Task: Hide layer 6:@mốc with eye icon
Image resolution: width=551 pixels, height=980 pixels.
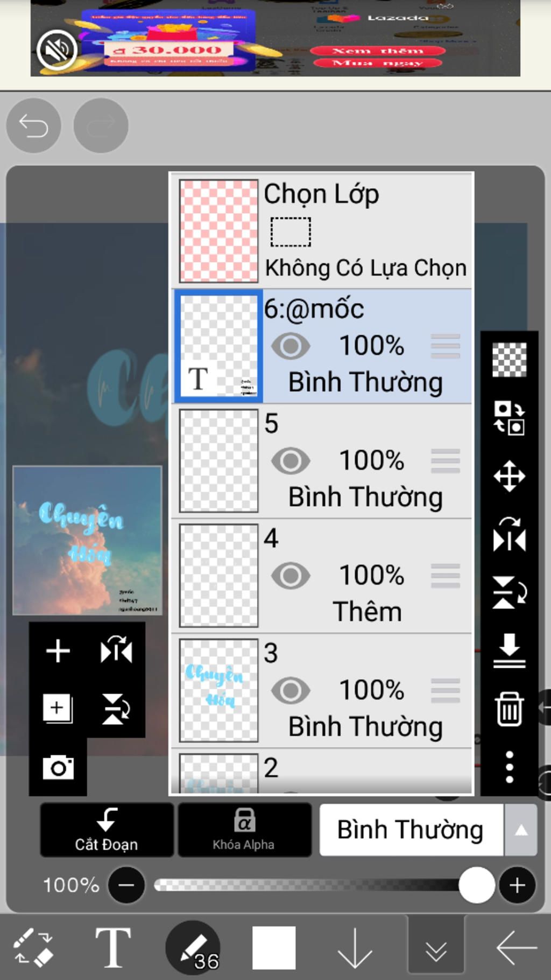Action: coord(291,346)
